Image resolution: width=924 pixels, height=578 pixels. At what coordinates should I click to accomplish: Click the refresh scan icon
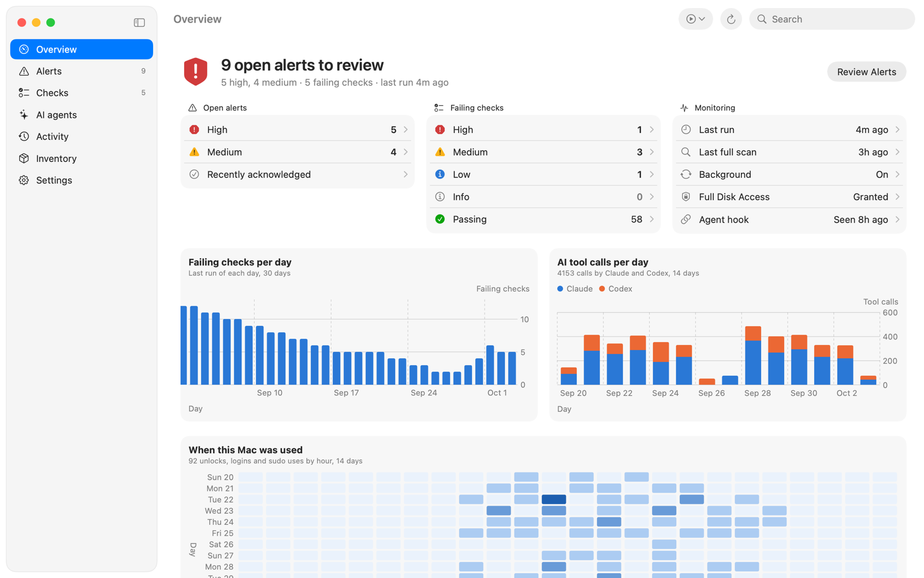click(x=731, y=19)
